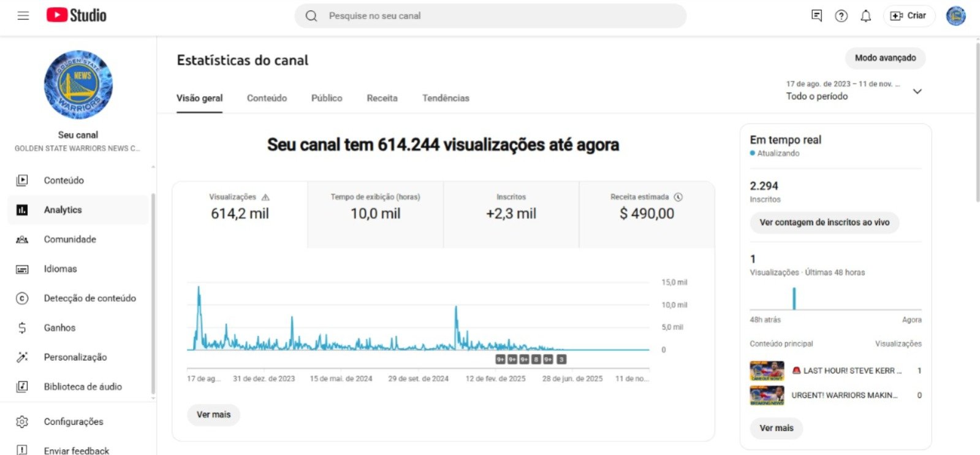This screenshot has height=455, width=980.
Task: Open Conteúdo in the left sidebar
Action: point(64,180)
